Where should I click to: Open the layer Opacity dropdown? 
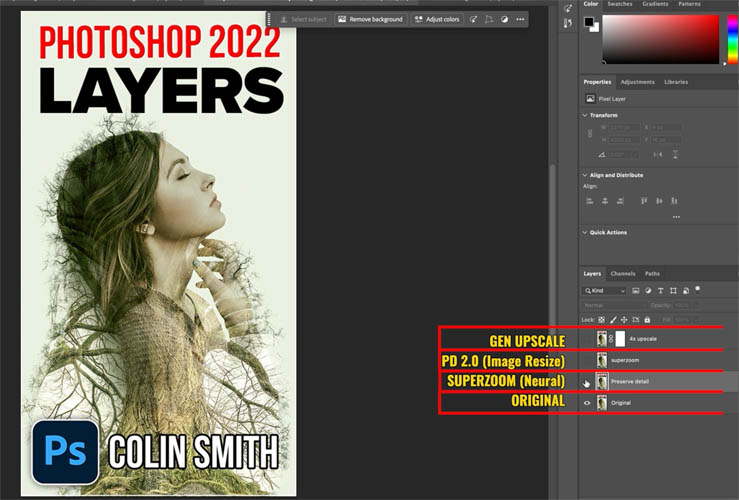pyautogui.click(x=688, y=305)
